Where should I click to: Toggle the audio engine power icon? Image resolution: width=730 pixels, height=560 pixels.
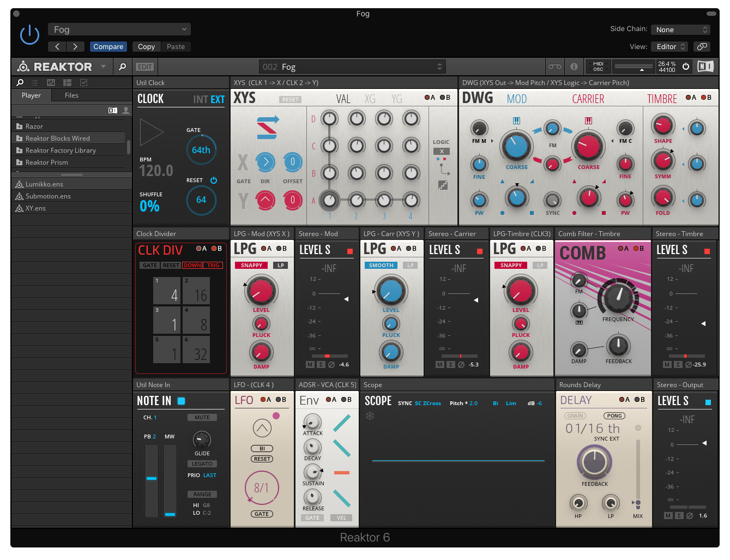click(686, 67)
